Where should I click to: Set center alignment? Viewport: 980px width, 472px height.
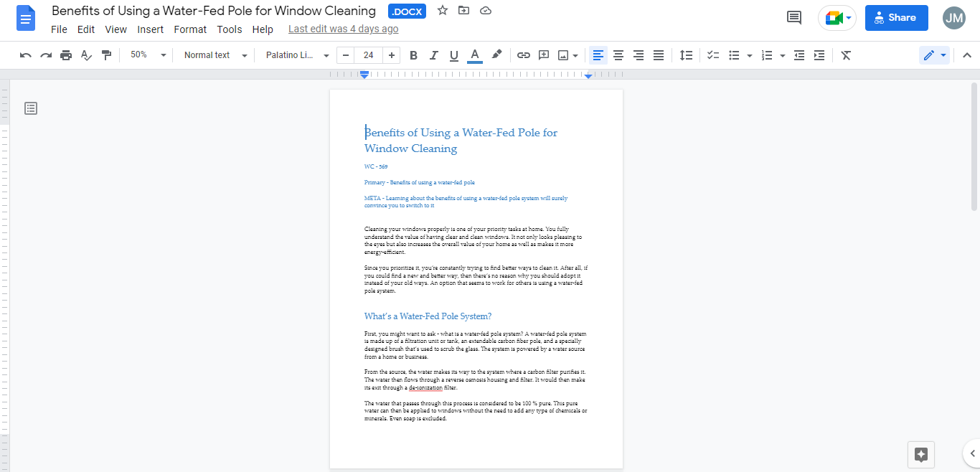click(x=618, y=55)
